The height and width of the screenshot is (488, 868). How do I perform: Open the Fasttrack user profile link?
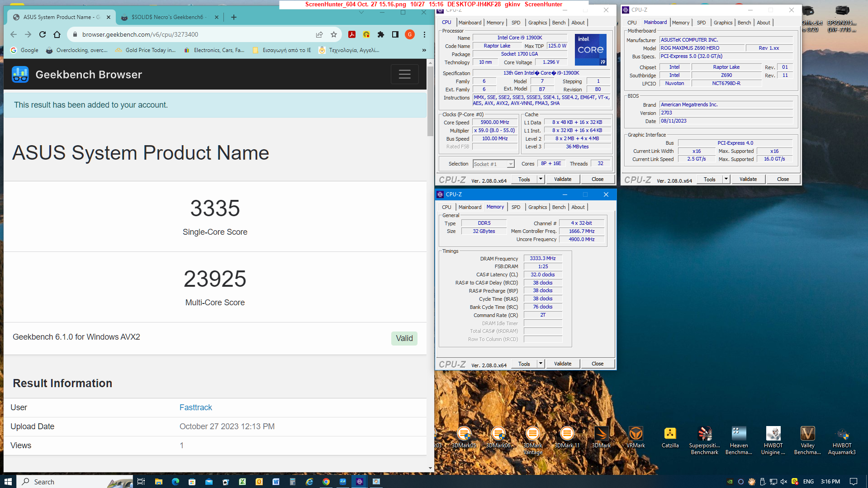click(196, 407)
